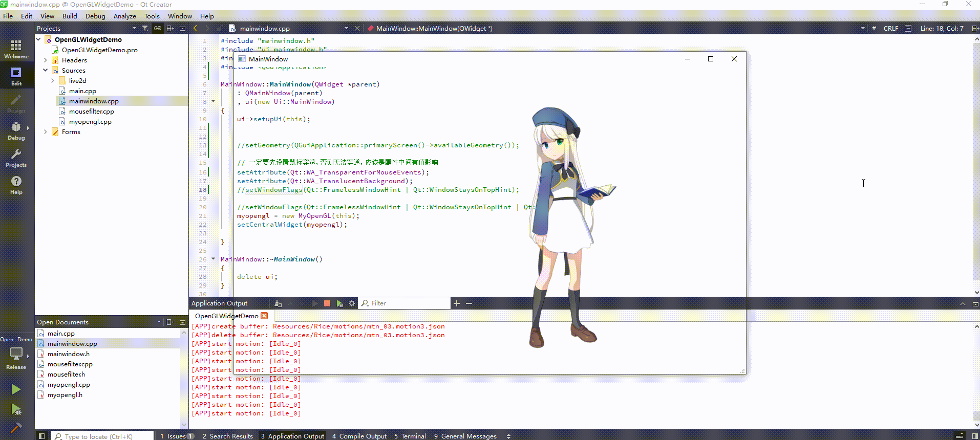Build project with hammer icon
The image size is (980, 440).
[x=16, y=427]
